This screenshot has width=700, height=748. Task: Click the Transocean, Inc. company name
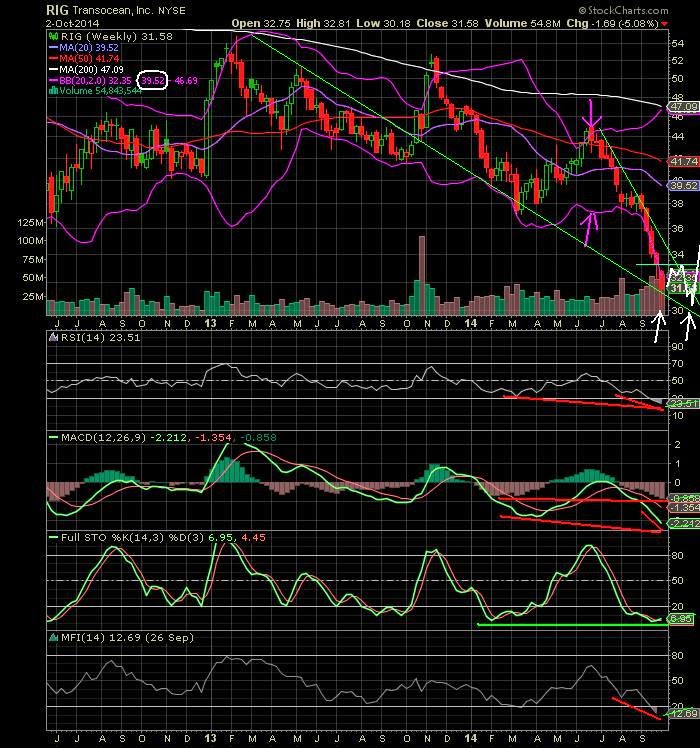click(x=112, y=10)
